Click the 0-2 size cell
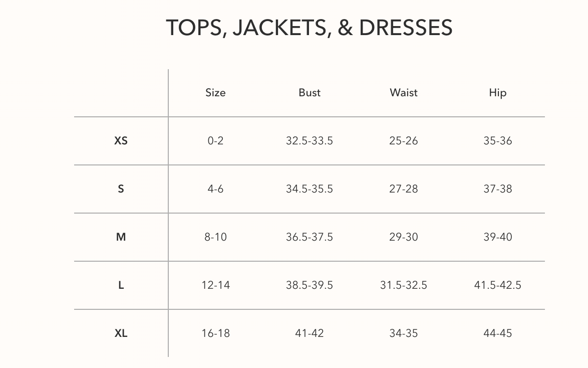 215,141
